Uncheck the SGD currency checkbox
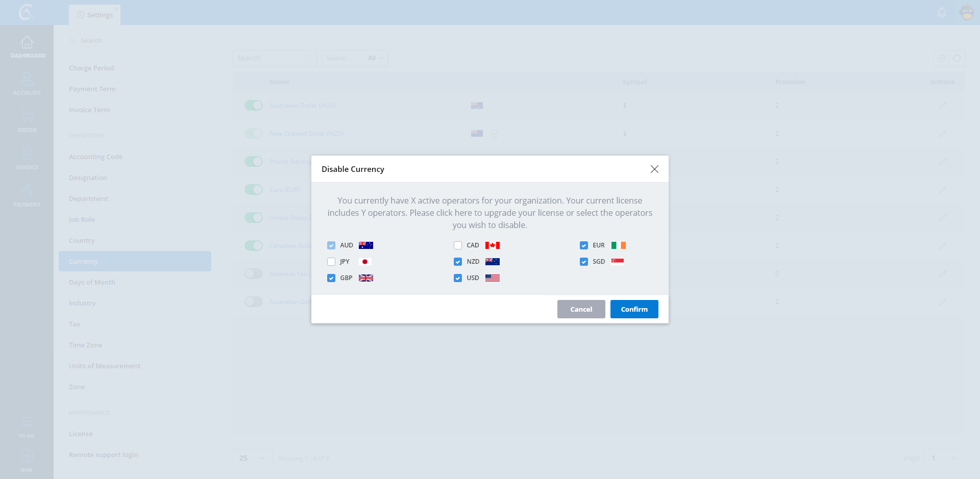980x479 pixels. (584, 262)
